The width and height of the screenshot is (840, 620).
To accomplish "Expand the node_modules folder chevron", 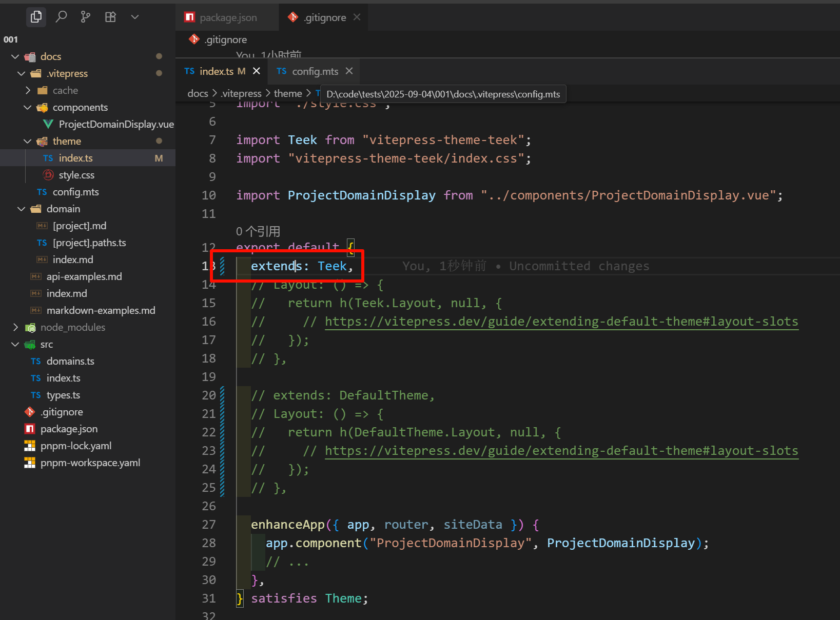I will coord(15,327).
